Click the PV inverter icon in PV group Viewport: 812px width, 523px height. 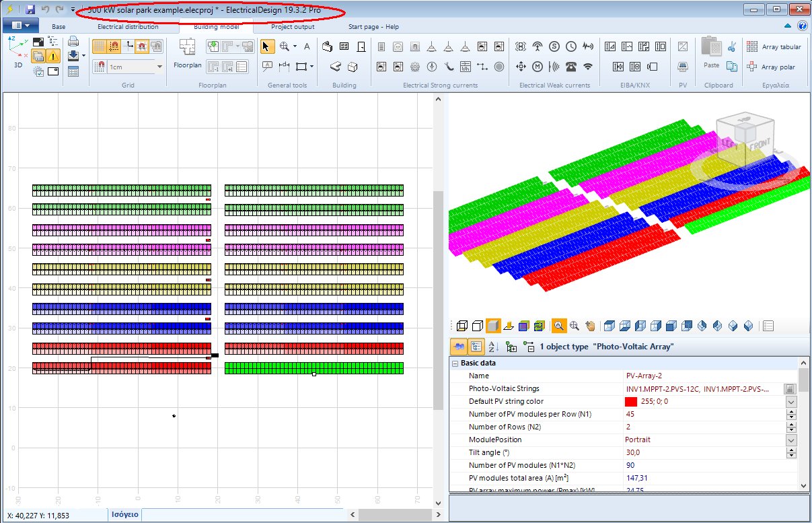pyautogui.click(x=683, y=46)
